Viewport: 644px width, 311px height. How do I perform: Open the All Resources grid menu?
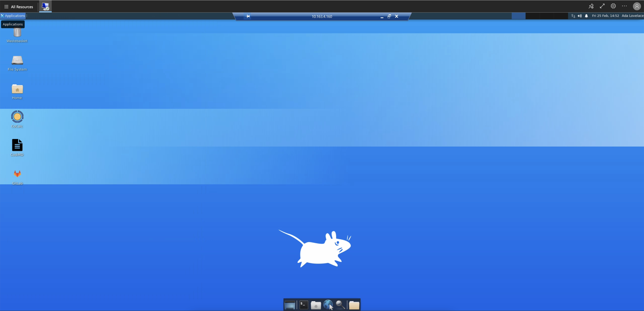[19, 7]
